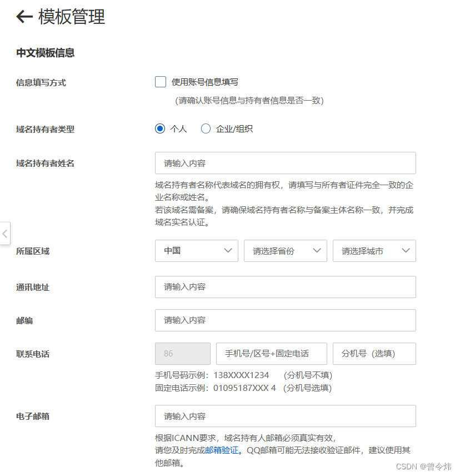Viewport: 460px width, 476px height.
Task: Go back using the arrow beside 模板管理
Action: pyautogui.click(x=24, y=16)
